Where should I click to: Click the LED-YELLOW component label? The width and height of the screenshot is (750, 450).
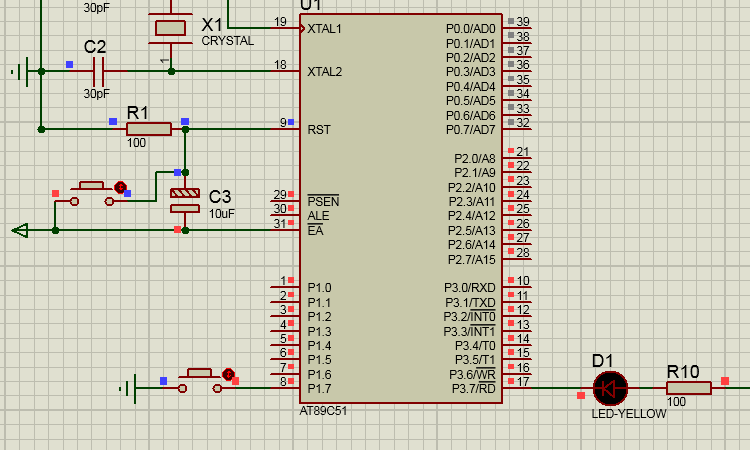point(629,414)
